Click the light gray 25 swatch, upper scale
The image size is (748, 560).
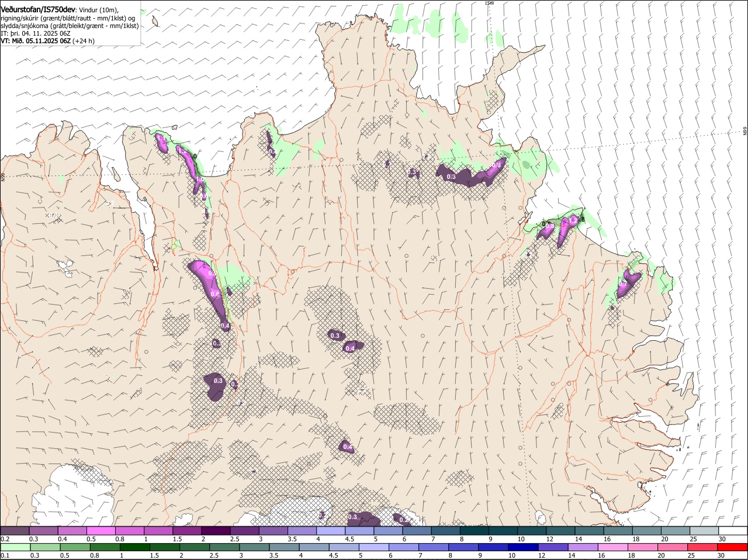705,531
